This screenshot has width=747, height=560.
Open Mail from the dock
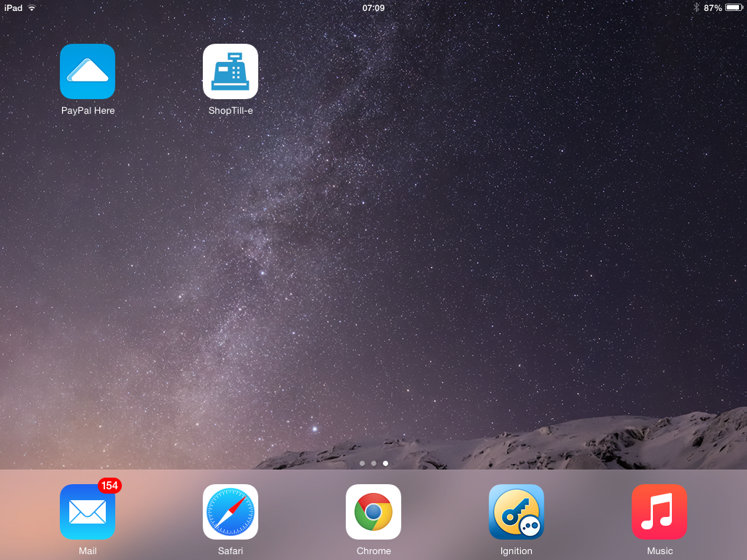(88, 512)
